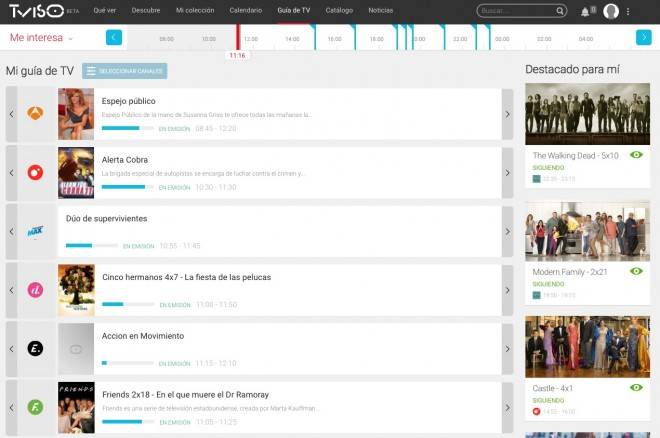Open The Walking Dead - 5x10 link
660x438 pixels.
click(575, 156)
